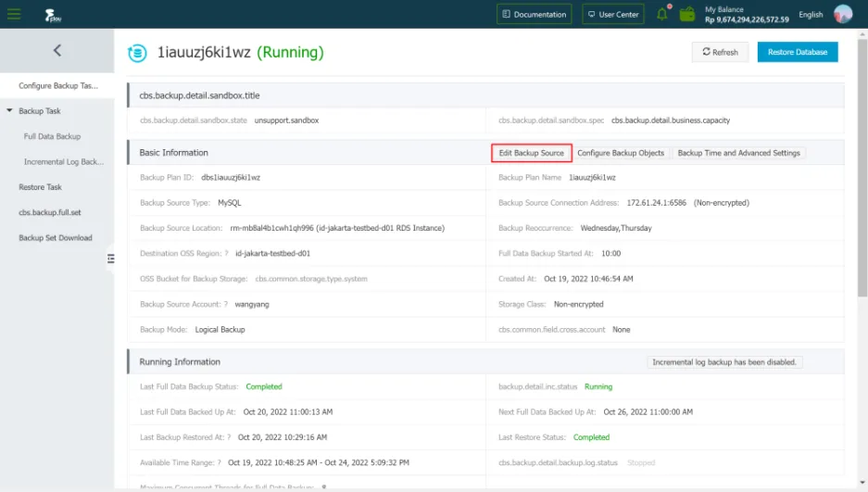Click help icon next to Destination OSS Region
Screen dimensions: 868x492
point(226,253)
